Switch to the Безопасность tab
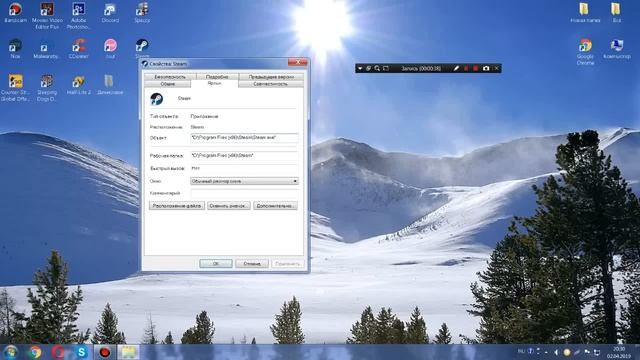Screen dimensions: 640x360 pyautogui.click(x=170, y=77)
